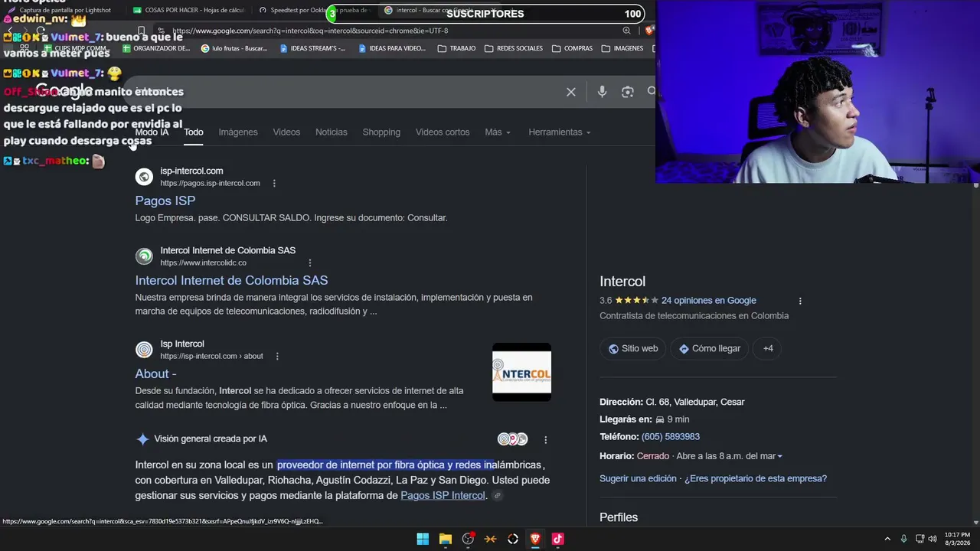This screenshot has height=551, width=980.
Task: Click ¿Eres propietario de esta empresa? link
Action: 756,479
